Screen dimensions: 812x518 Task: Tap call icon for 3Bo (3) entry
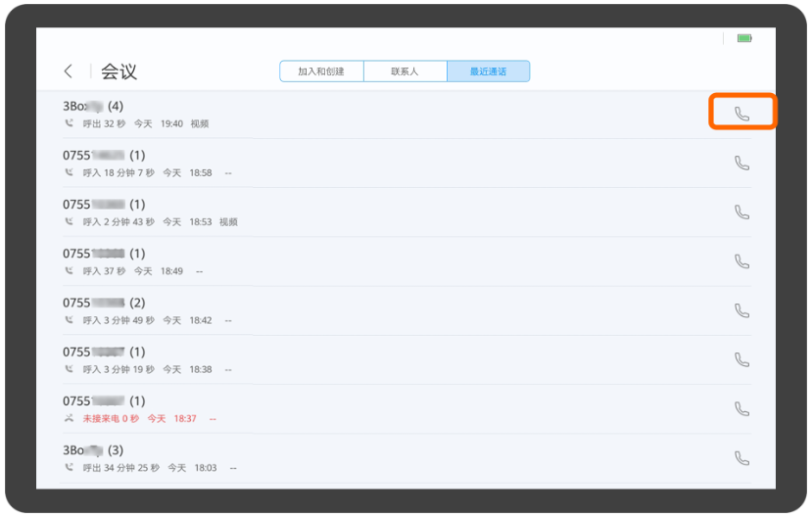(741, 457)
